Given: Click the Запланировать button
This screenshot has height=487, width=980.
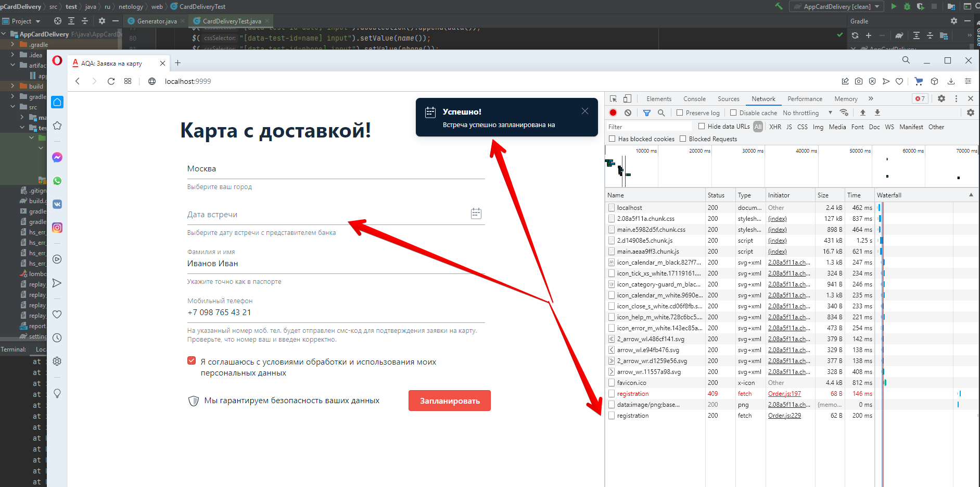Looking at the screenshot, I should 449,400.
